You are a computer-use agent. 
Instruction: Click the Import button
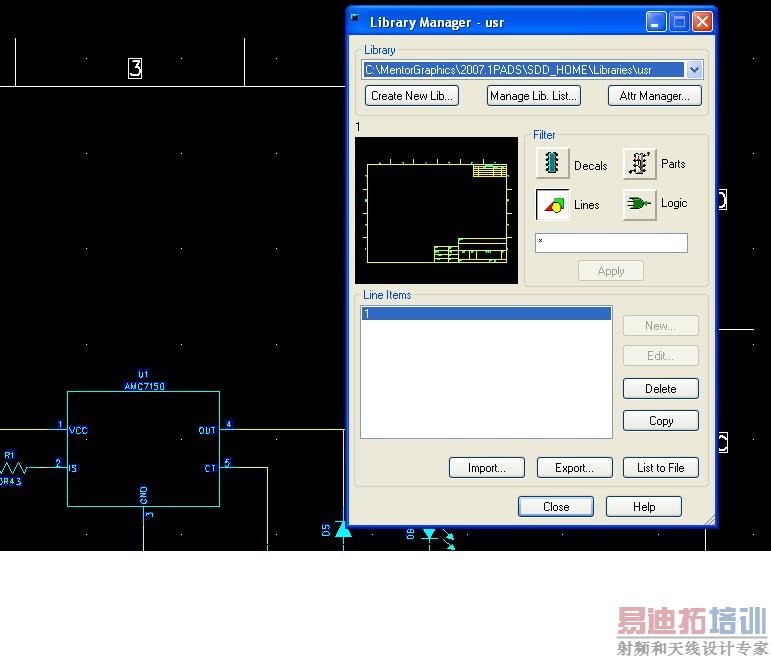(486, 468)
